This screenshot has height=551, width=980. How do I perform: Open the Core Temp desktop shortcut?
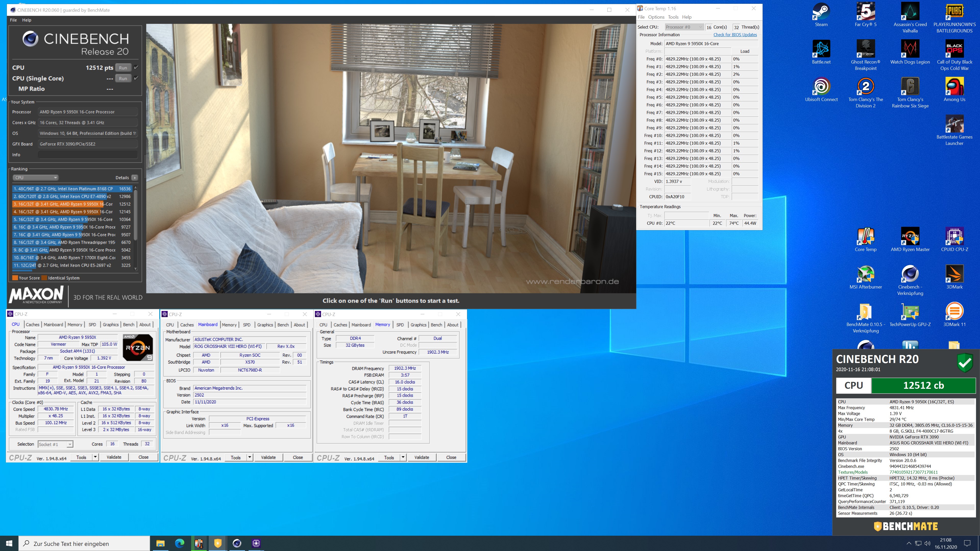pos(865,240)
